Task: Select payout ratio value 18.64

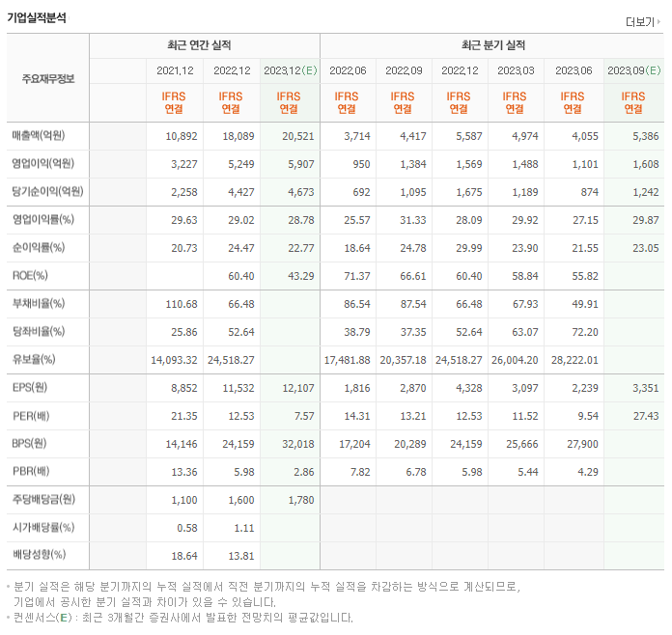Action: [x=184, y=556]
